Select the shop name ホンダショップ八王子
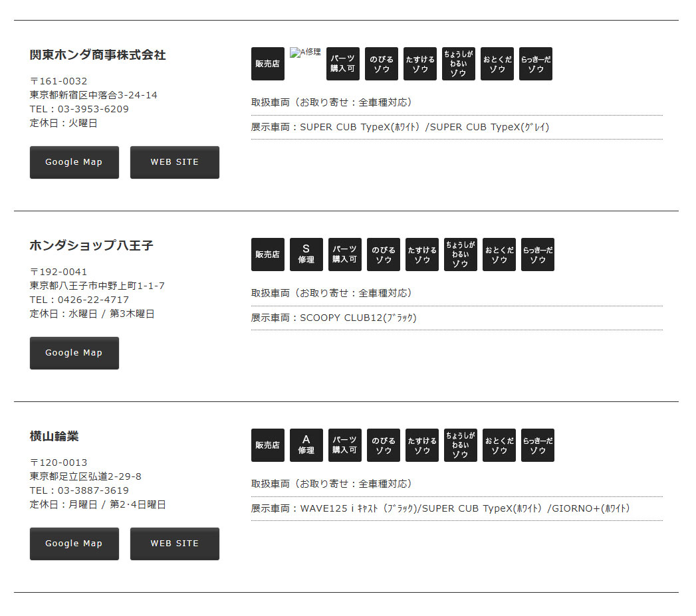This screenshot has width=696, height=616. 92,245
